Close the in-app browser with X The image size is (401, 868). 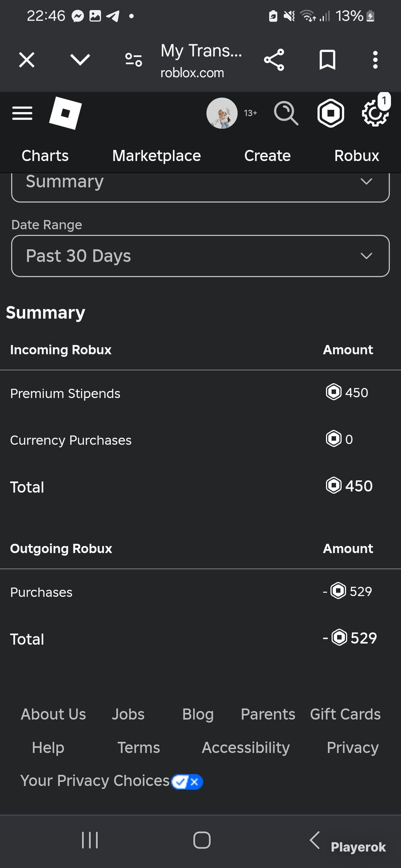click(27, 60)
